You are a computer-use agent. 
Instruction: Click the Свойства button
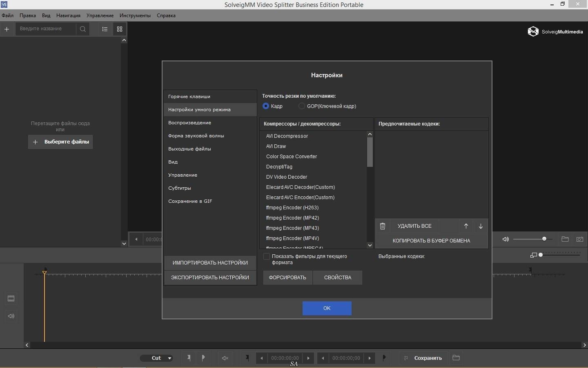click(338, 278)
